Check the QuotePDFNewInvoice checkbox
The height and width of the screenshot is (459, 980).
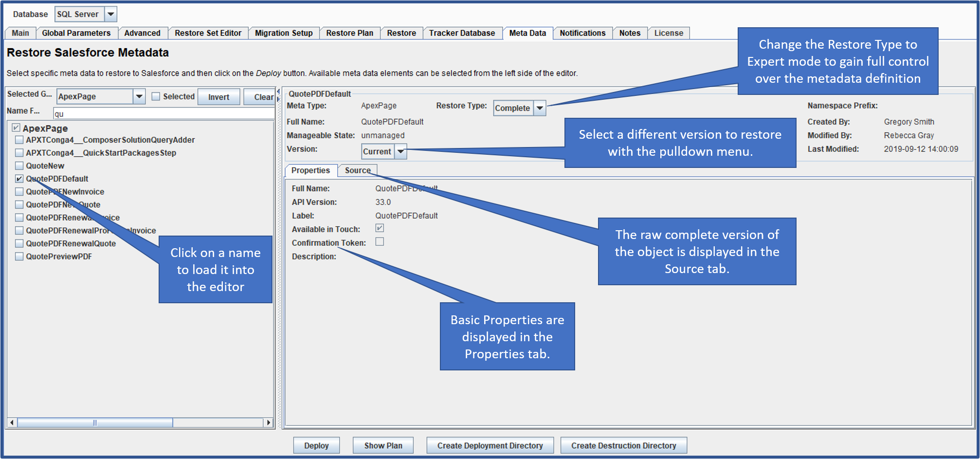pyautogui.click(x=19, y=192)
